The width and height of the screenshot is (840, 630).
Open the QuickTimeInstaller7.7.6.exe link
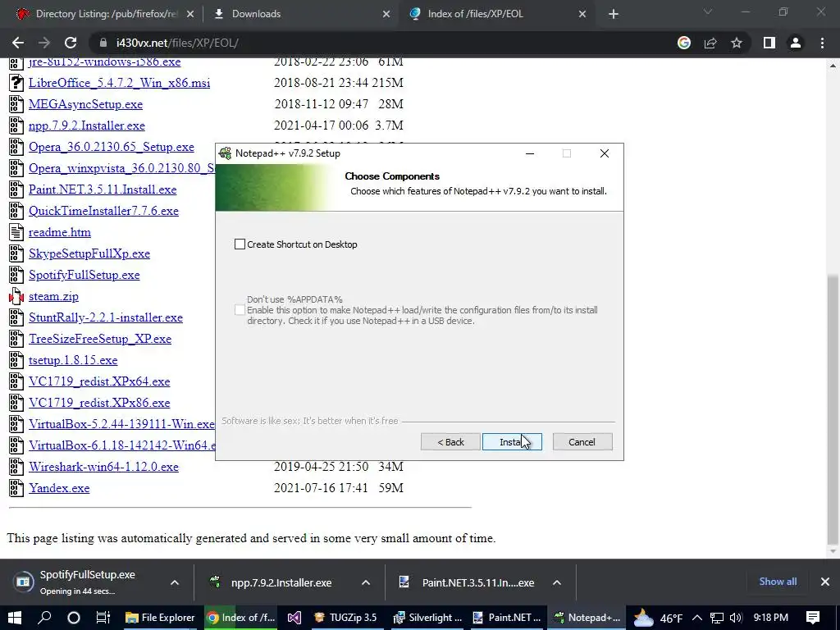click(x=103, y=211)
